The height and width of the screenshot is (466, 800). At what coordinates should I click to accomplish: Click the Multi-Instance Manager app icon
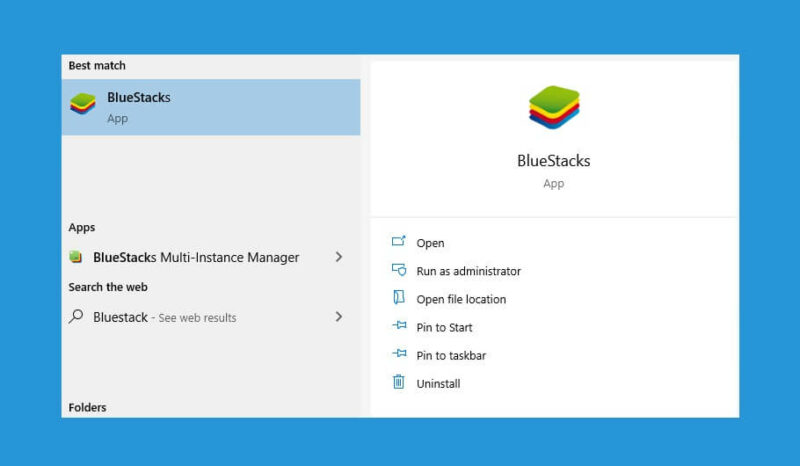tap(76, 257)
